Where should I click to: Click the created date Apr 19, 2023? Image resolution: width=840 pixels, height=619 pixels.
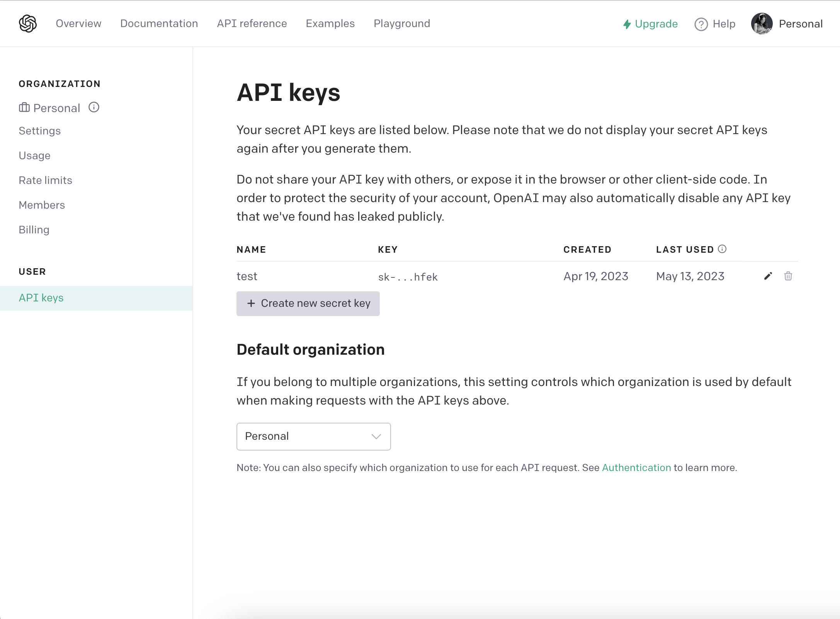pos(596,276)
